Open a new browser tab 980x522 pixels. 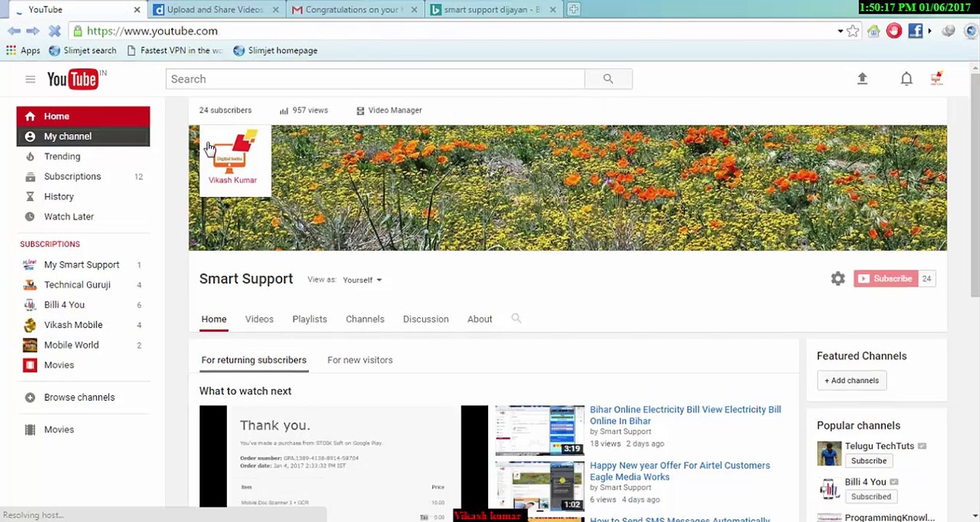coord(573,9)
